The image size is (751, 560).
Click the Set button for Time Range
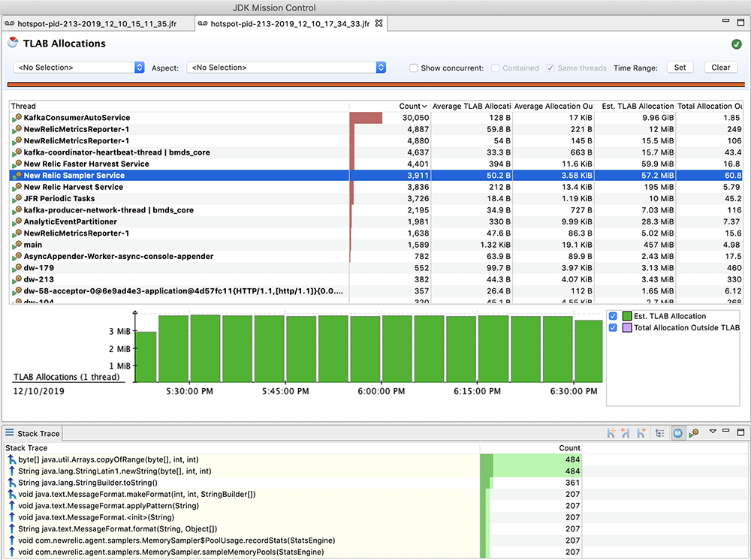coord(679,67)
